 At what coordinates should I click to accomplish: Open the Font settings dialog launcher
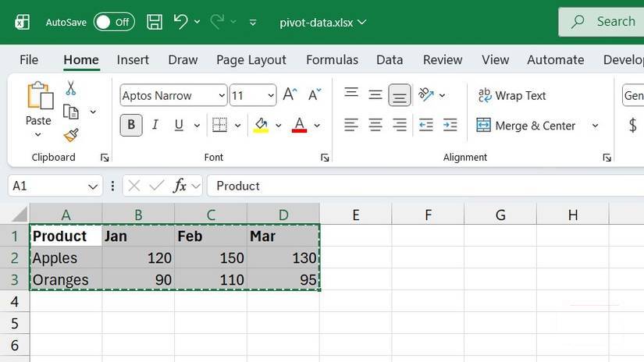pyautogui.click(x=325, y=158)
